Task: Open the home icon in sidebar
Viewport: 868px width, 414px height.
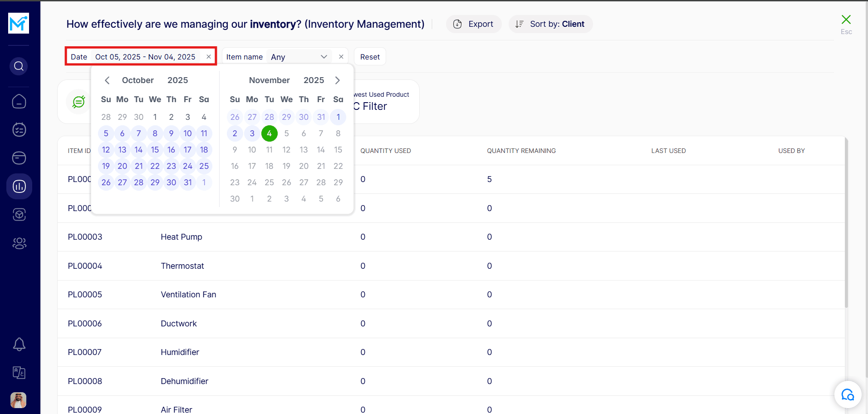Action: click(19, 101)
